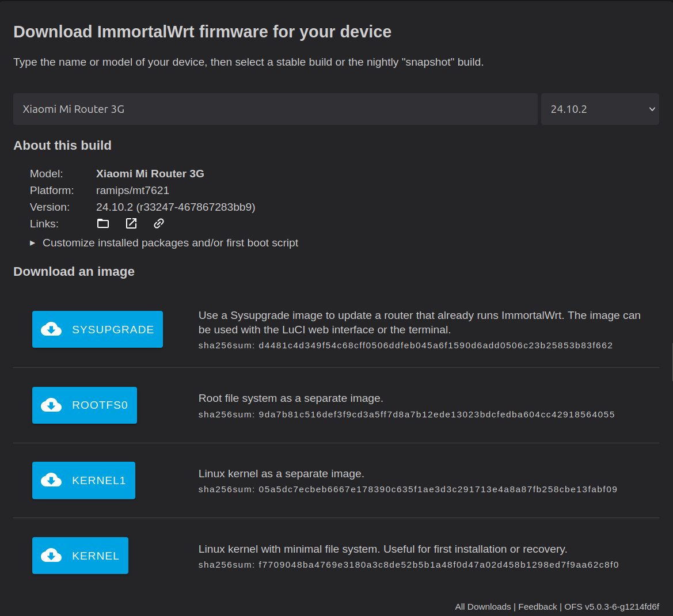Open the external link icon

click(x=131, y=223)
